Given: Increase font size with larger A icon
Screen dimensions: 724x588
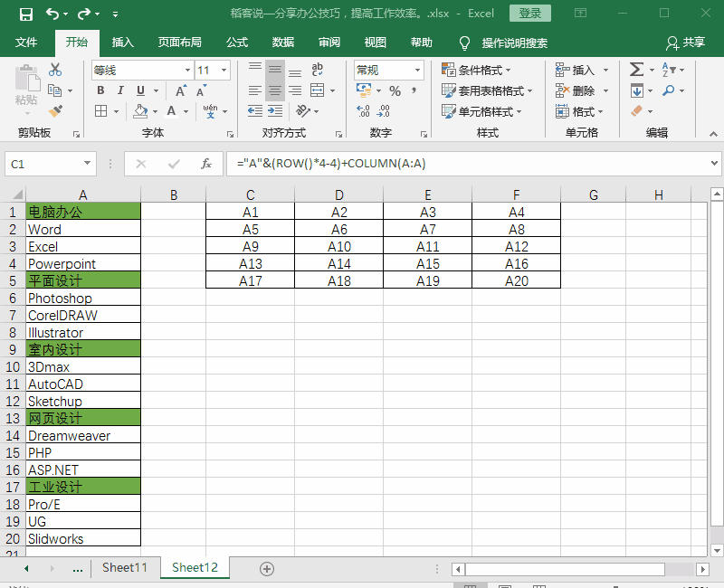Looking at the screenshot, I should tap(181, 90).
